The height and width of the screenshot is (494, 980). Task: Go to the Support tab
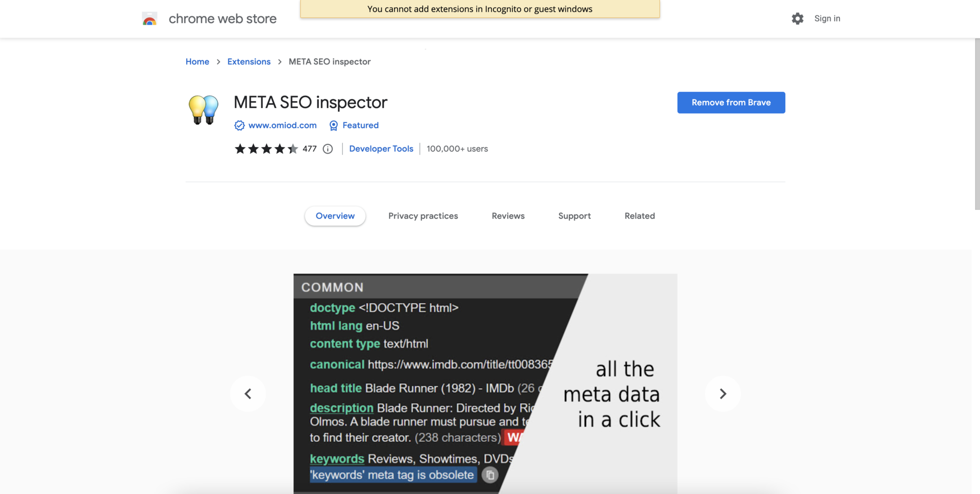(x=574, y=216)
